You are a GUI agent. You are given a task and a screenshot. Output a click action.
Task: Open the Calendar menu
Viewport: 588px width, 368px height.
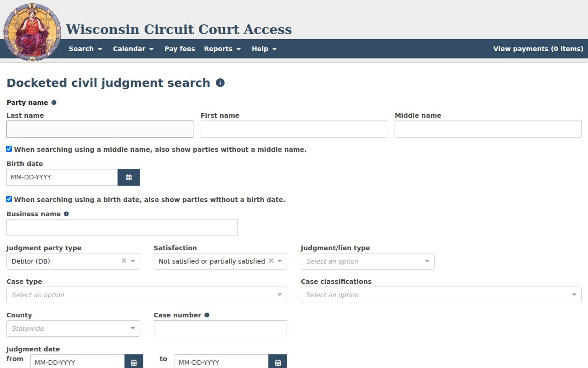click(133, 49)
